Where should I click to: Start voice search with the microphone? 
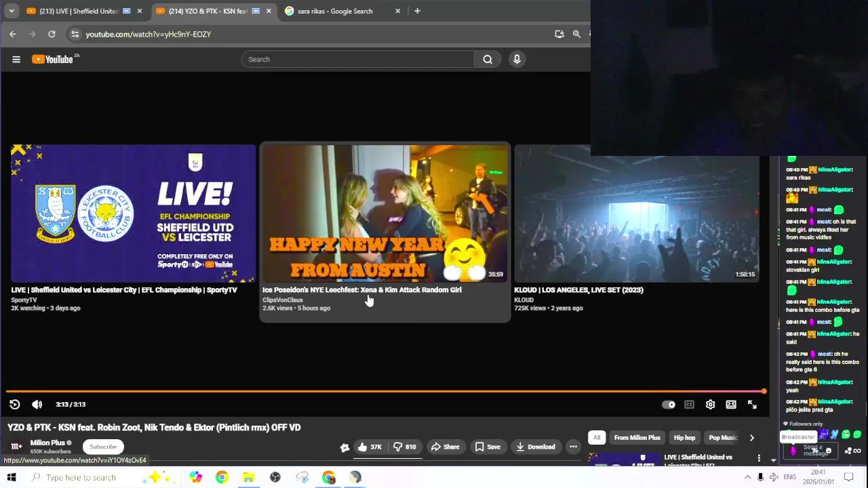517,59
